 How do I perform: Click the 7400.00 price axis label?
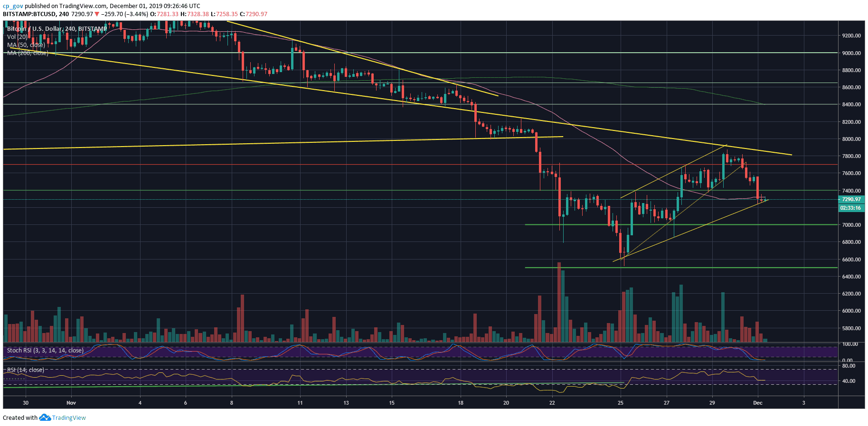tap(851, 191)
